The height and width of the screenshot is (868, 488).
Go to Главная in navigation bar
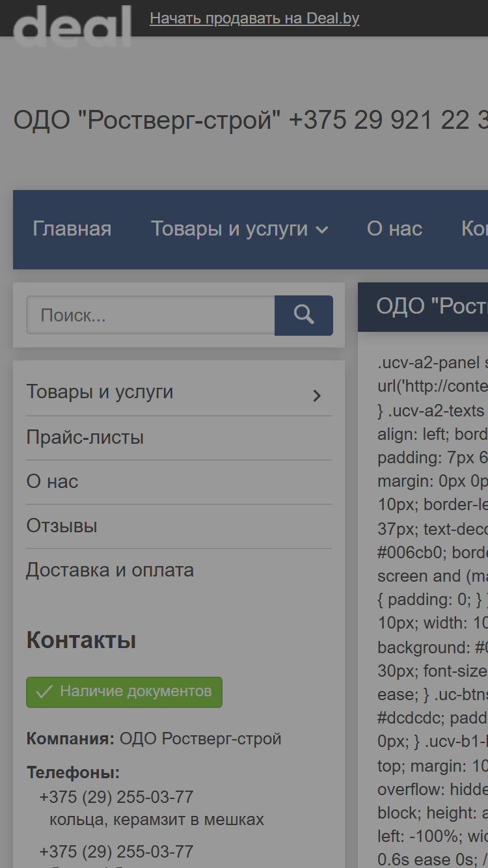72,229
